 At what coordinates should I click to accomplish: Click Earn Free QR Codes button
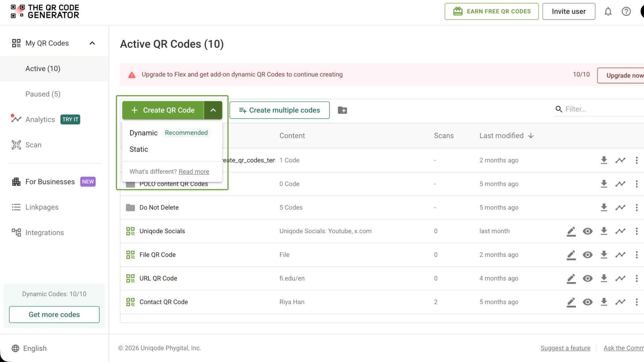point(491,11)
